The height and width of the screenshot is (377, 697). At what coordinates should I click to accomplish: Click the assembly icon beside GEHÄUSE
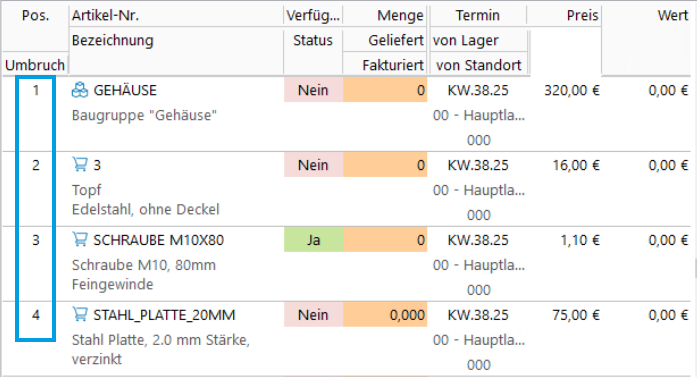[80, 90]
